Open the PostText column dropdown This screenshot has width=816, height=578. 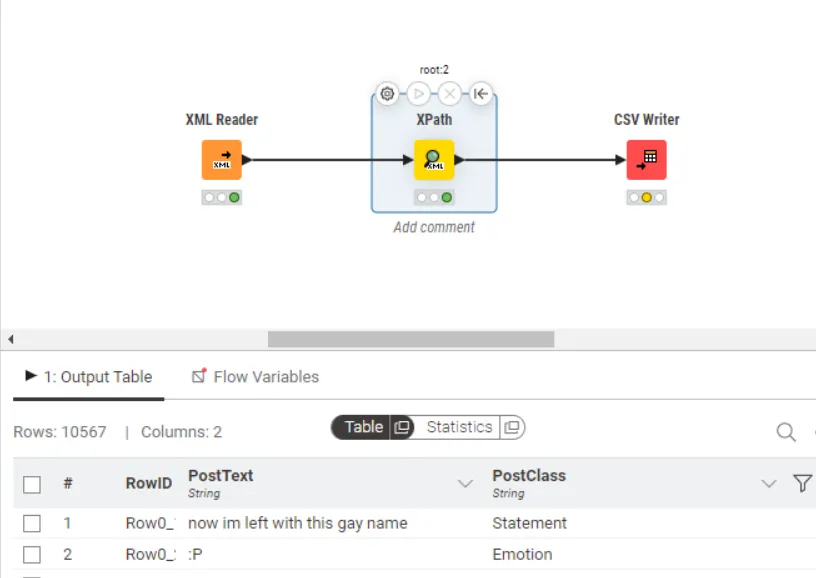[465, 483]
